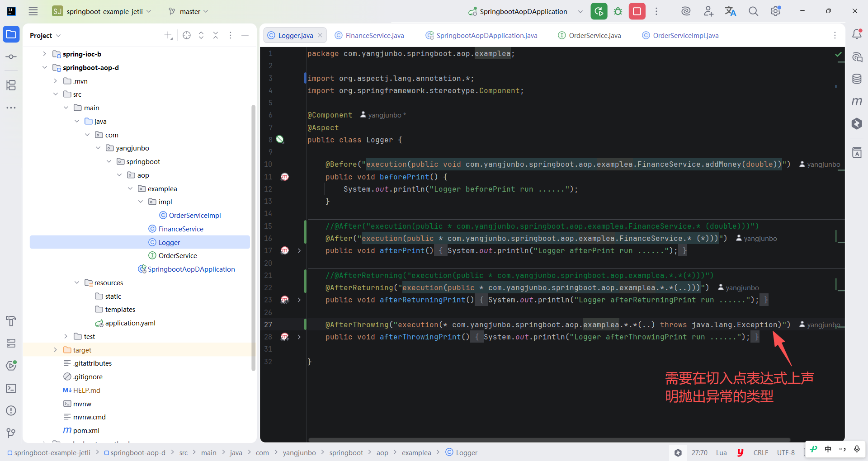Click the examplea breadcrumb
The image size is (868, 461).
[416, 452]
